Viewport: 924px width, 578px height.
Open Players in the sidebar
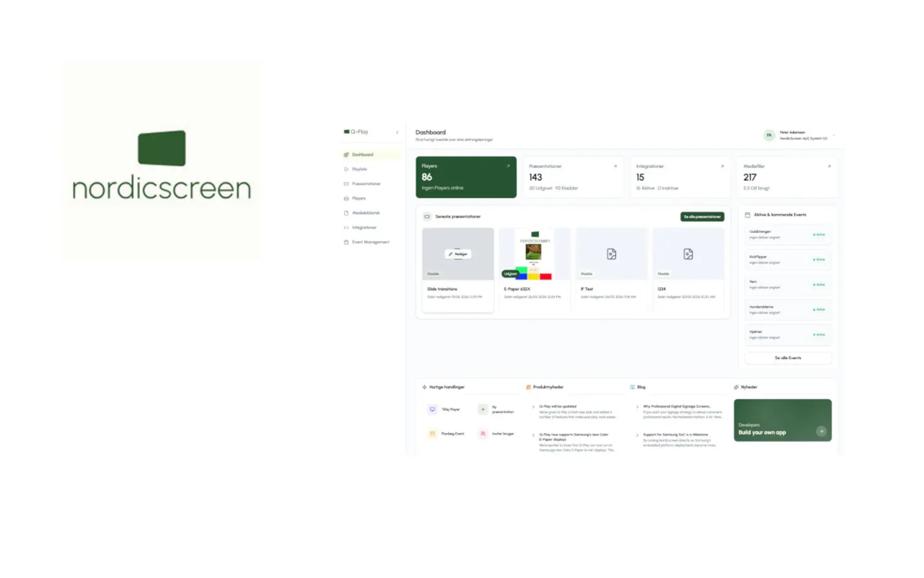tap(371, 199)
